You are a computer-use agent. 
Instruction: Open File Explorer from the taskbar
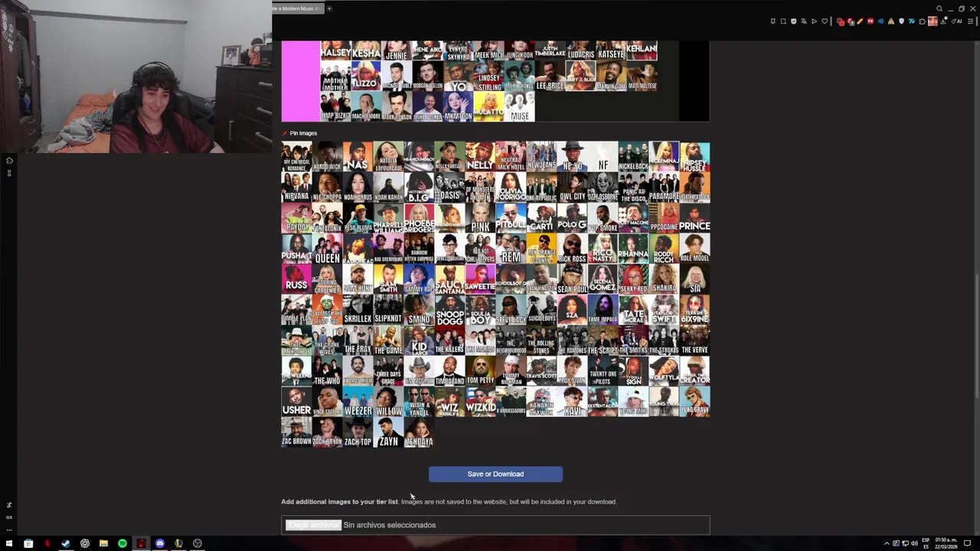(x=104, y=543)
